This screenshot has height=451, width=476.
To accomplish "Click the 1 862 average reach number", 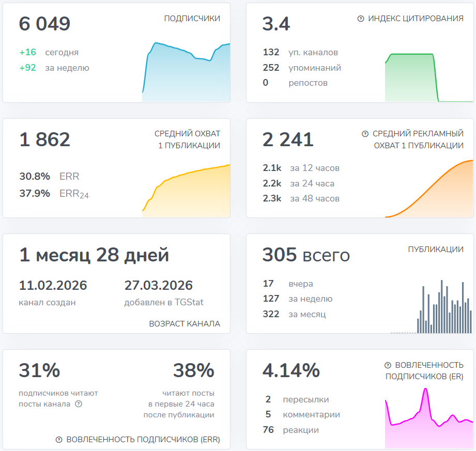I will coord(44,139).
